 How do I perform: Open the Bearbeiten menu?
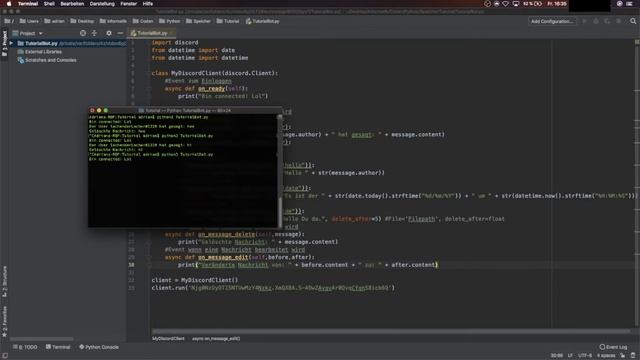(72, 4)
